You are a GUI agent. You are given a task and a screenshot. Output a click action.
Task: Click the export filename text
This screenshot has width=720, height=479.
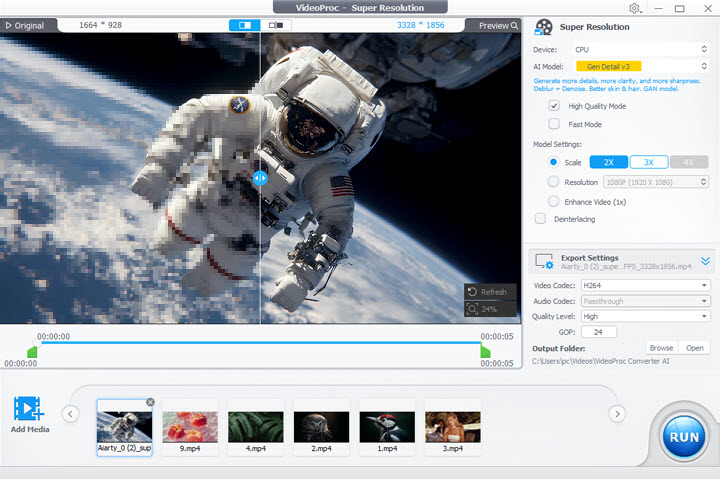pyautogui.click(x=626, y=267)
